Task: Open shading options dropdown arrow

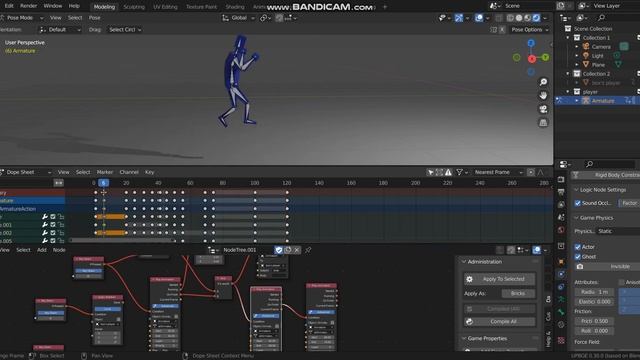Action: pyautogui.click(x=545, y=18)
